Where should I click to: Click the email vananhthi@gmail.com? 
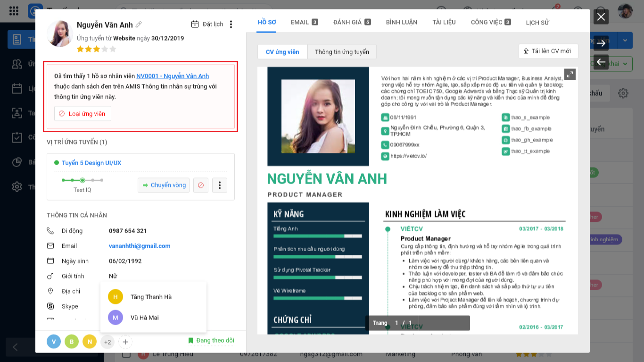(140, 246)
